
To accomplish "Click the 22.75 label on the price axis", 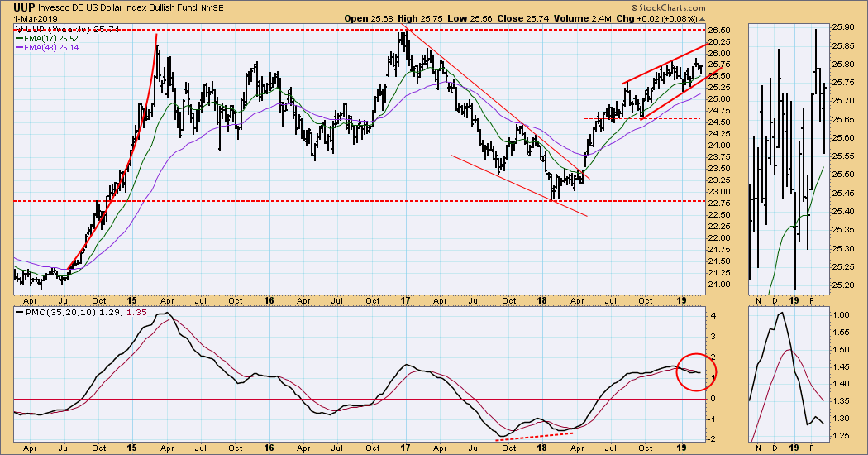I will pyautogui.click(x=720, y=204).
